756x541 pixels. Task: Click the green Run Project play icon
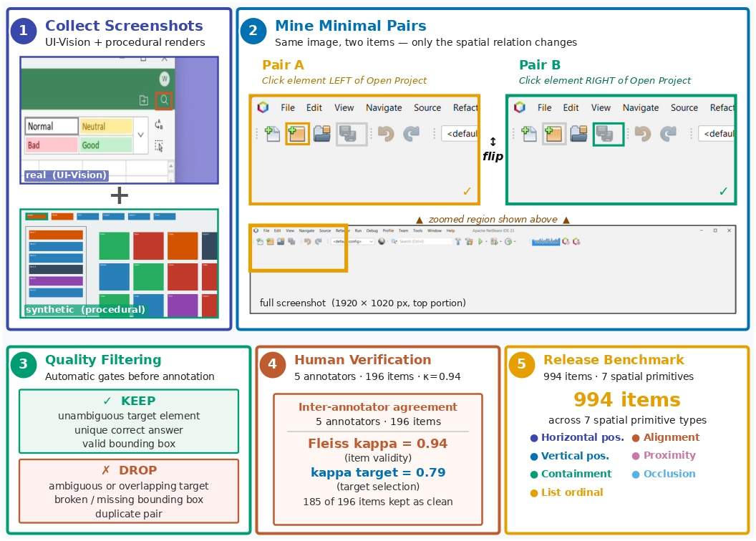coord(480,241)
